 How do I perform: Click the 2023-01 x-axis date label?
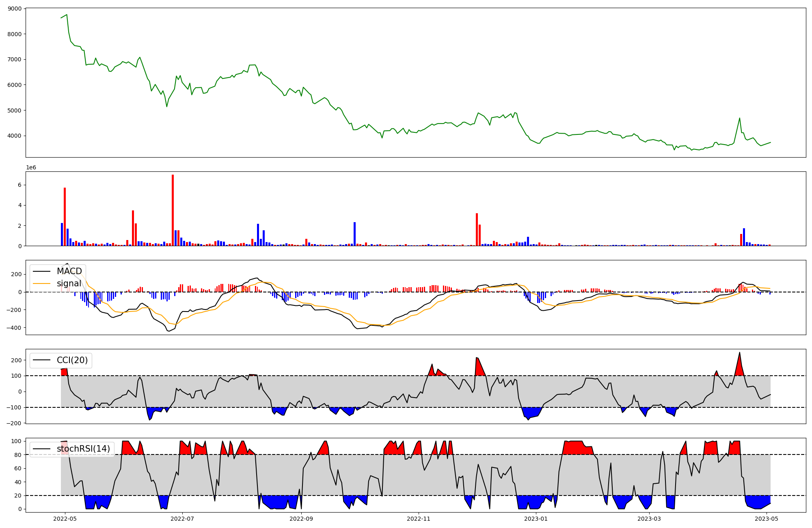pos(536,519)
